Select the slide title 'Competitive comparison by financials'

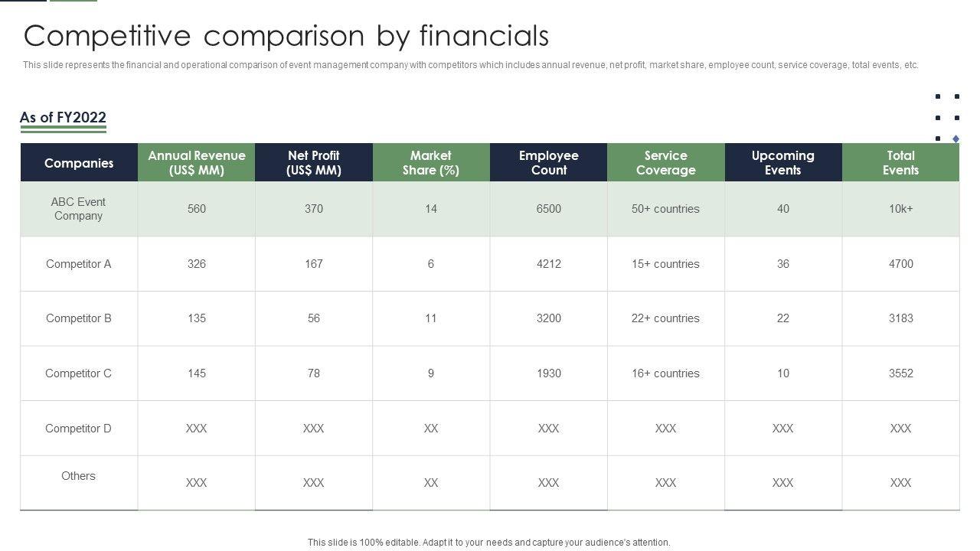point(286,36)
